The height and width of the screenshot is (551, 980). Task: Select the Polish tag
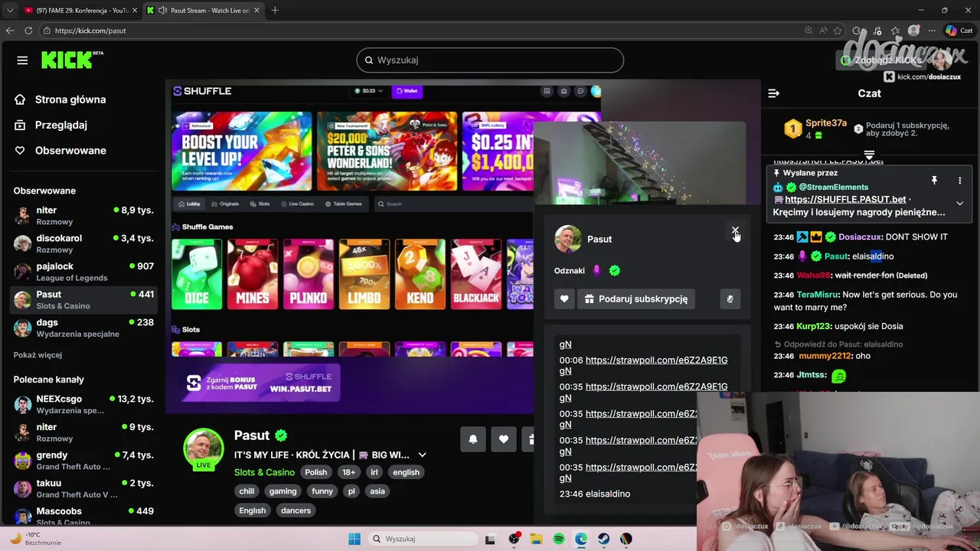315,472
